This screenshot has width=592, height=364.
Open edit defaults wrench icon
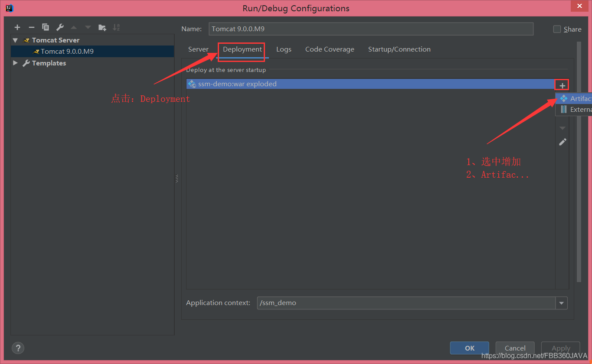click(60, 27)
